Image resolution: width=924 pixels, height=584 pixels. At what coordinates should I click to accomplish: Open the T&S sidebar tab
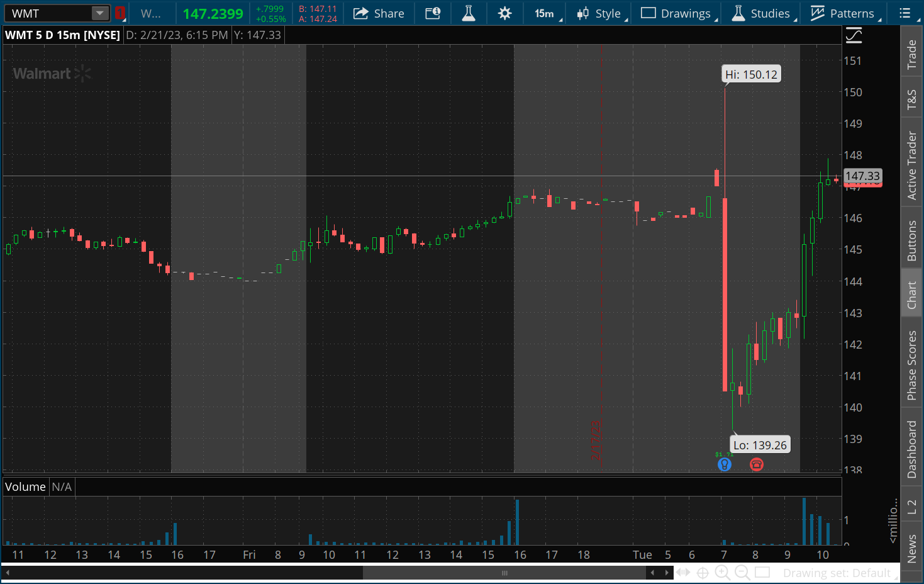(911, 99)
